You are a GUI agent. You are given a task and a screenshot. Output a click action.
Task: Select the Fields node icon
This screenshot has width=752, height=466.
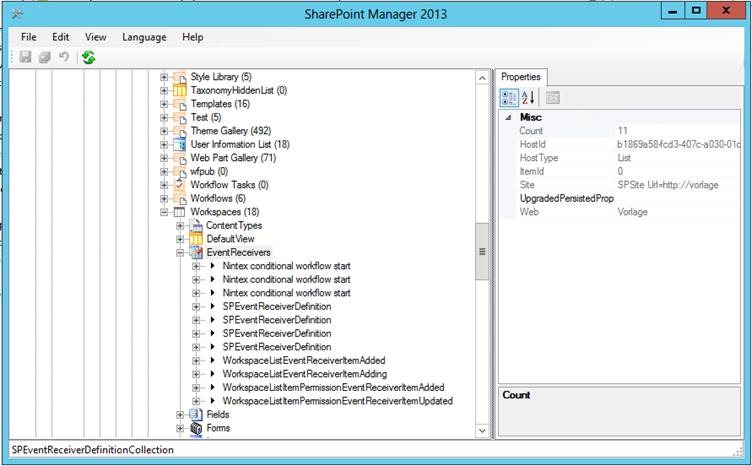pos(196,414)
